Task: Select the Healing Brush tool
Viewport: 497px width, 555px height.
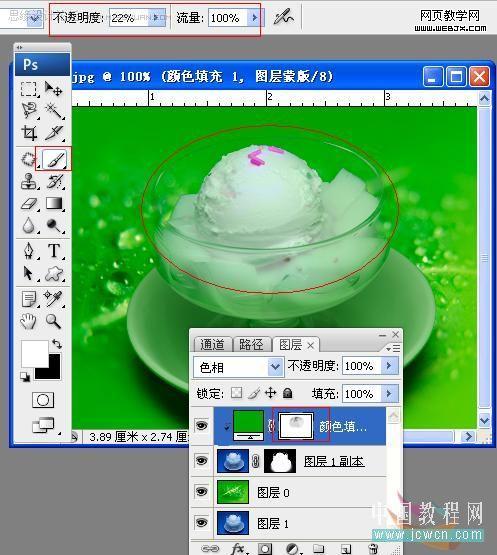Action: click(28, 159)
